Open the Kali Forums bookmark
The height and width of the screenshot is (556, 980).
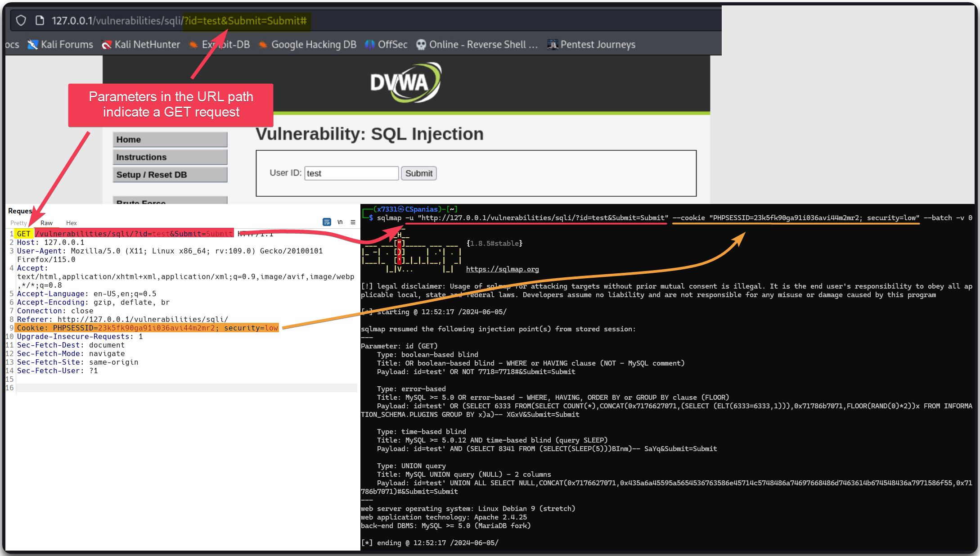click(60, 45)
